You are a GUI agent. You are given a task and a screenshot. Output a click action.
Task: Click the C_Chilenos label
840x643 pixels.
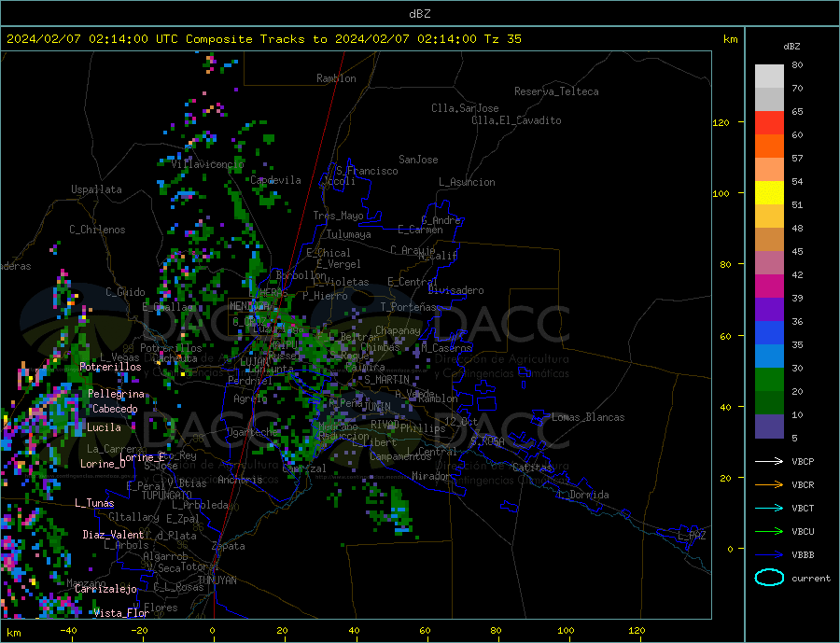coord(97,230)
